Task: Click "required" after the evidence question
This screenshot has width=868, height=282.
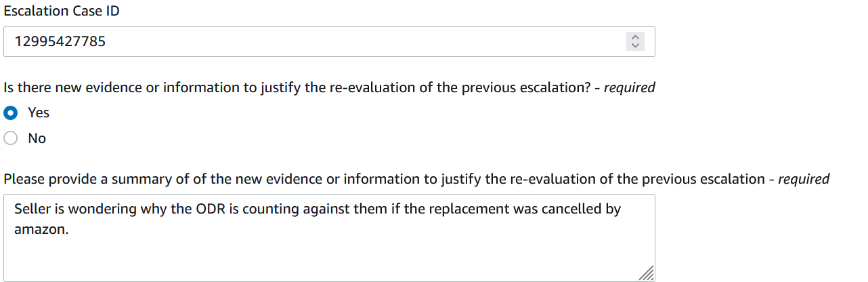Action: pos(629,87)
